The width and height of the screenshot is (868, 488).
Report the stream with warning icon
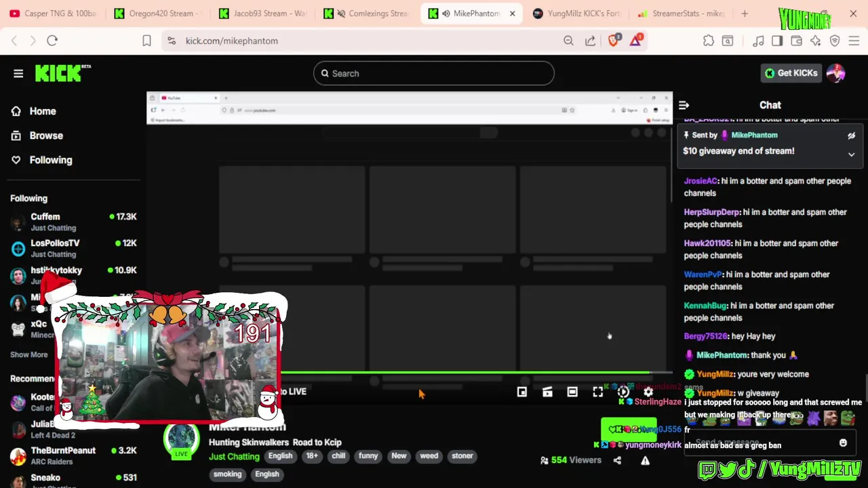tap(645, 460)
